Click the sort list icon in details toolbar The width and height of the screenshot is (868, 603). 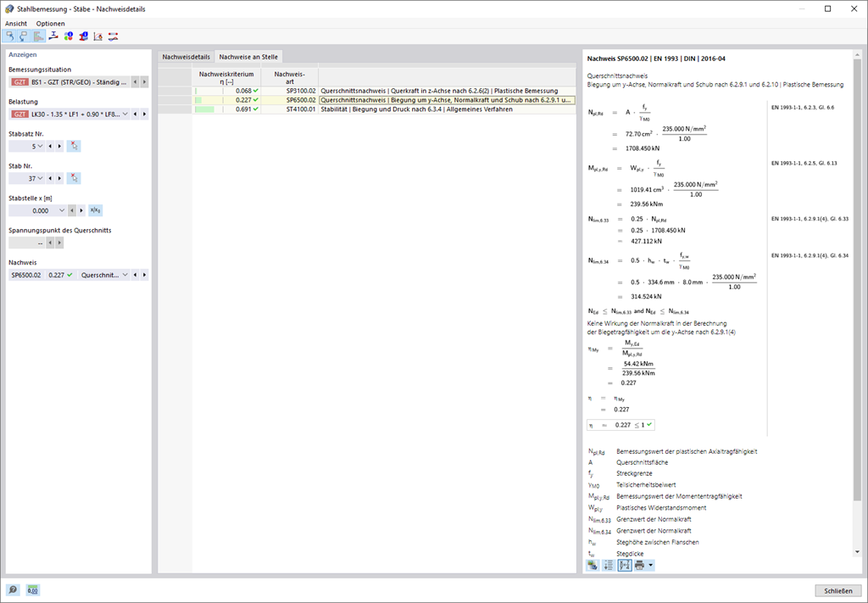pyautogui.click(x=609, y=566)
